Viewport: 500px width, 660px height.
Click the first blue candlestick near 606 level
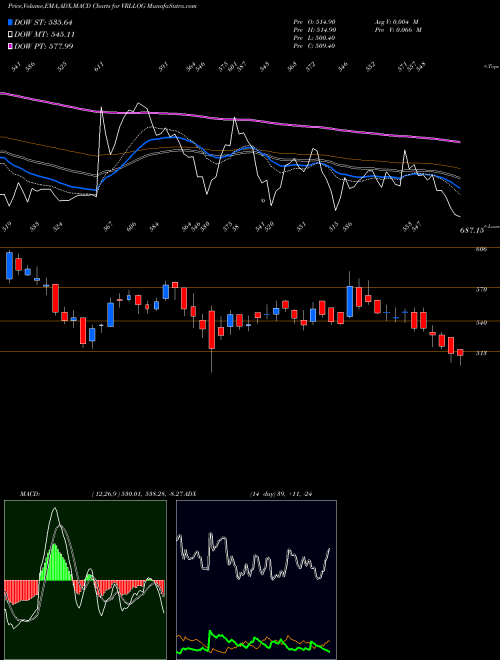coord(9,265)
